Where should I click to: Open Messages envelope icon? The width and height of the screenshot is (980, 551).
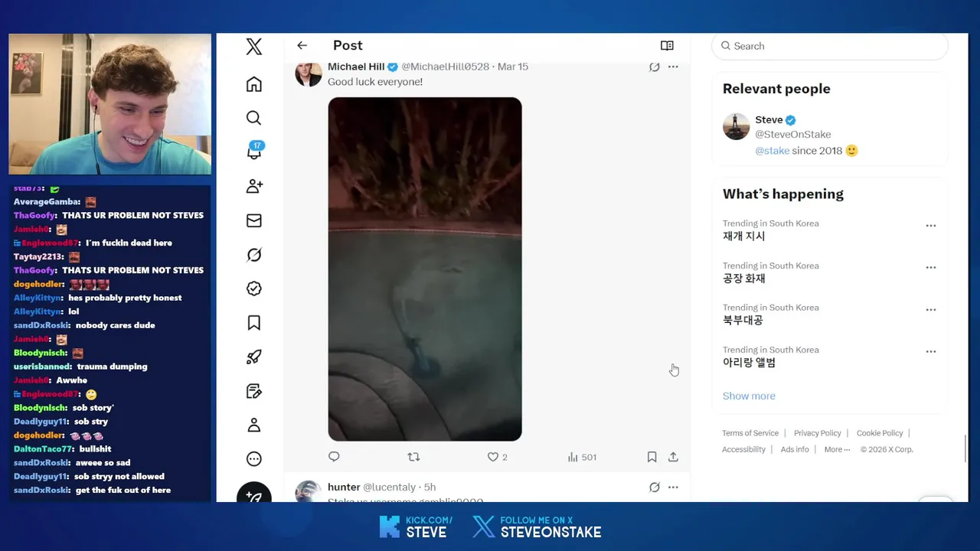click(x=254, y=220)
